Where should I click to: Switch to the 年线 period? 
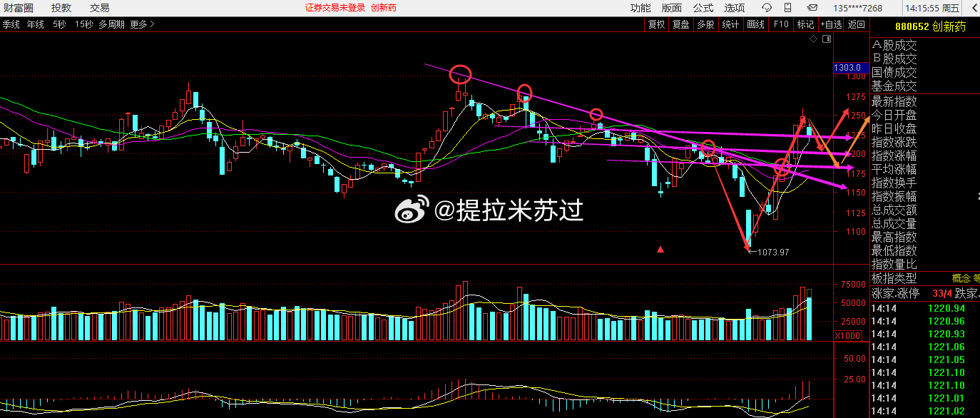pos(36,24)
